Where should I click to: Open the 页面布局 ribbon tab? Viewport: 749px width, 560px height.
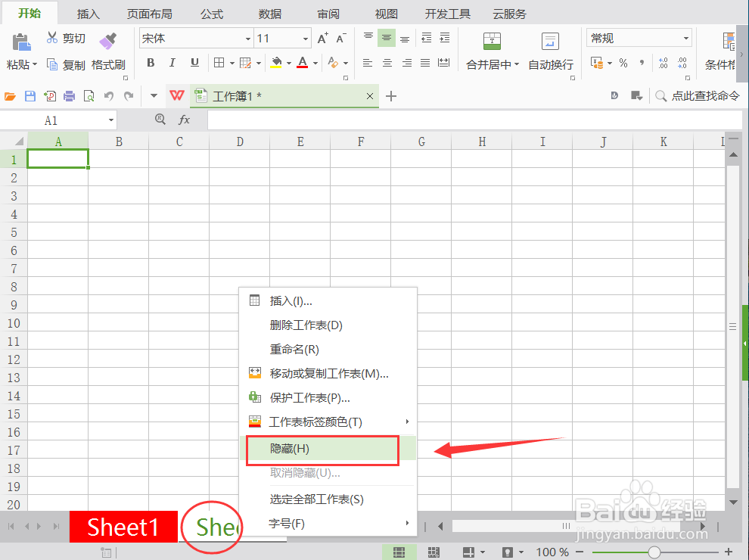pos(150,14)
